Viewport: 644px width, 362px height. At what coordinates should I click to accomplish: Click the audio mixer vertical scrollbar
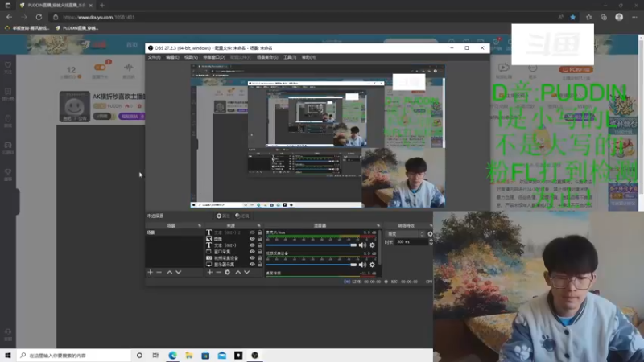[380, 248]
